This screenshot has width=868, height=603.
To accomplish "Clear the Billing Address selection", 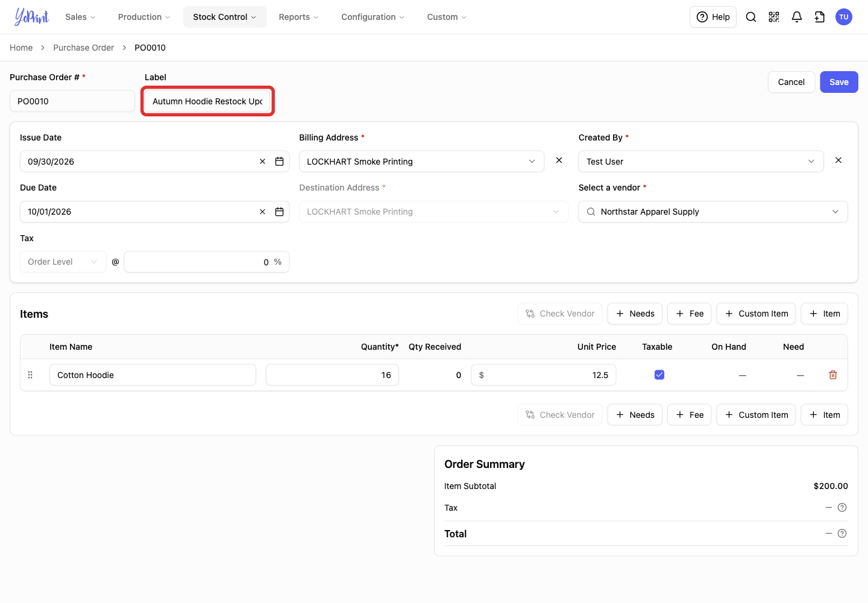I will [559, 160].
